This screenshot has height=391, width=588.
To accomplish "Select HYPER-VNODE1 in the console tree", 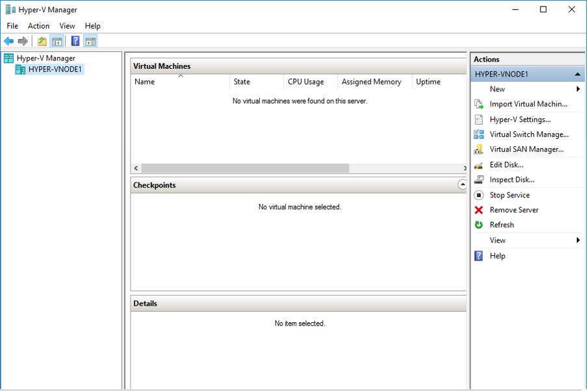I will 55,69.
